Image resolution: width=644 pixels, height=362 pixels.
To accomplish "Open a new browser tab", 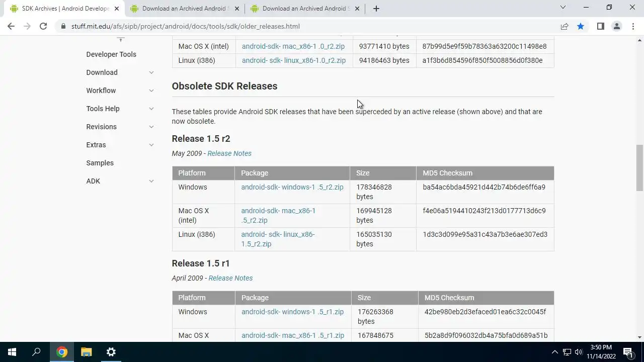I will [x=376, y=9].
